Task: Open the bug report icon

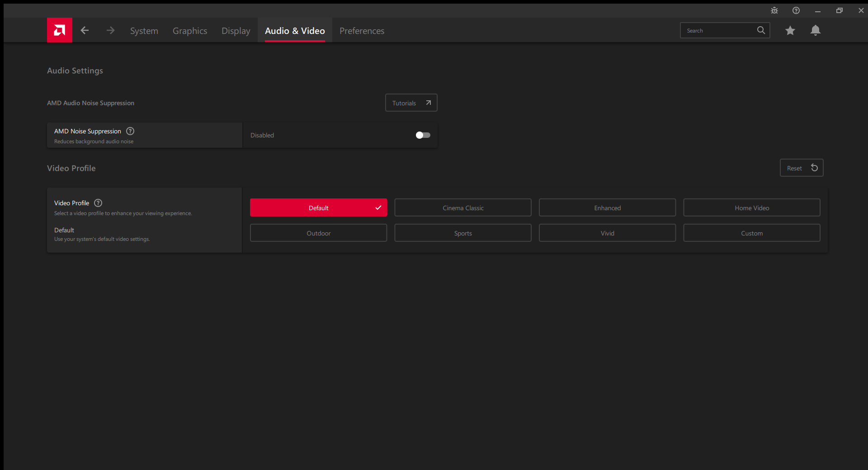Action: coord(774,10)
